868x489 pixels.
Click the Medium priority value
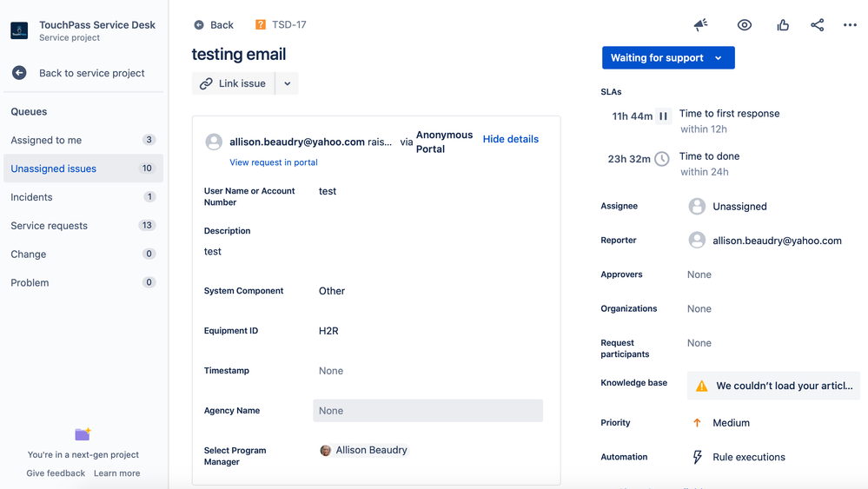pyautogui.click(x=731, y=423)
